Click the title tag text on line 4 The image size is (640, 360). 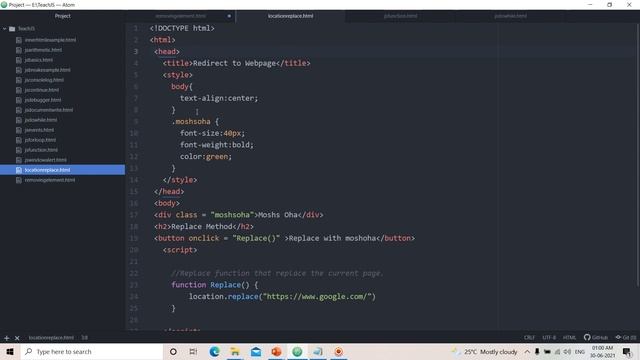(236, 63)
